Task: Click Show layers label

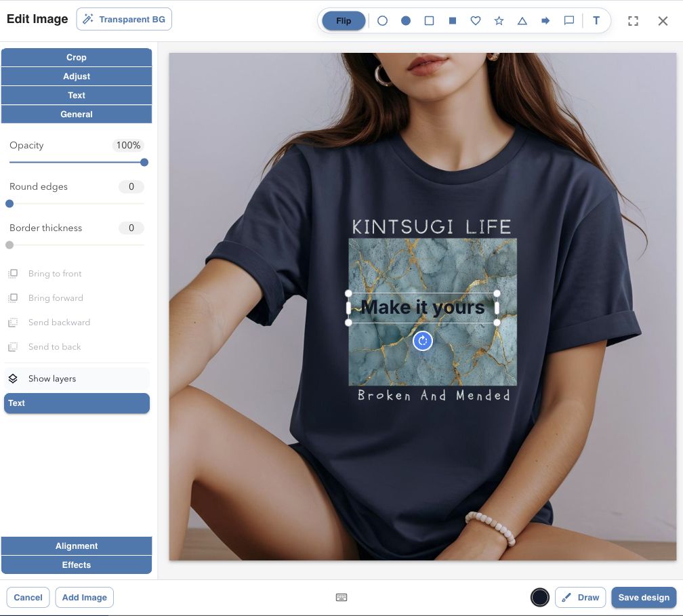Action: point(52,379)
